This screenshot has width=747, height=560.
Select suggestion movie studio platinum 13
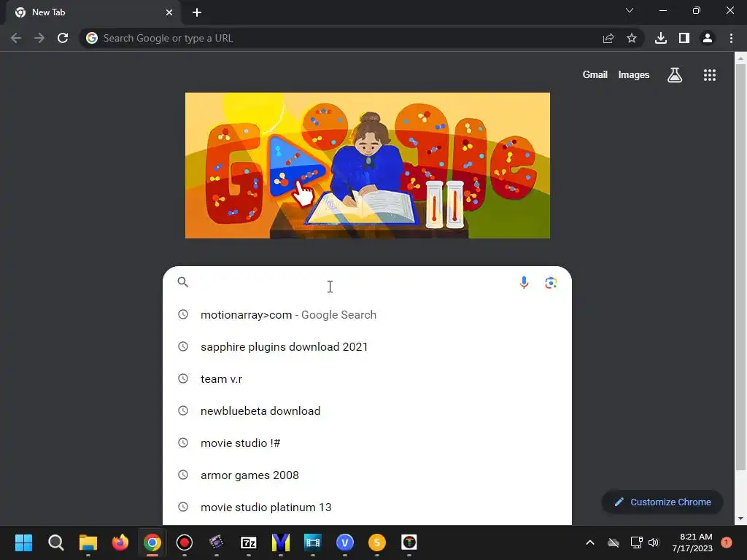pos(367,507)
